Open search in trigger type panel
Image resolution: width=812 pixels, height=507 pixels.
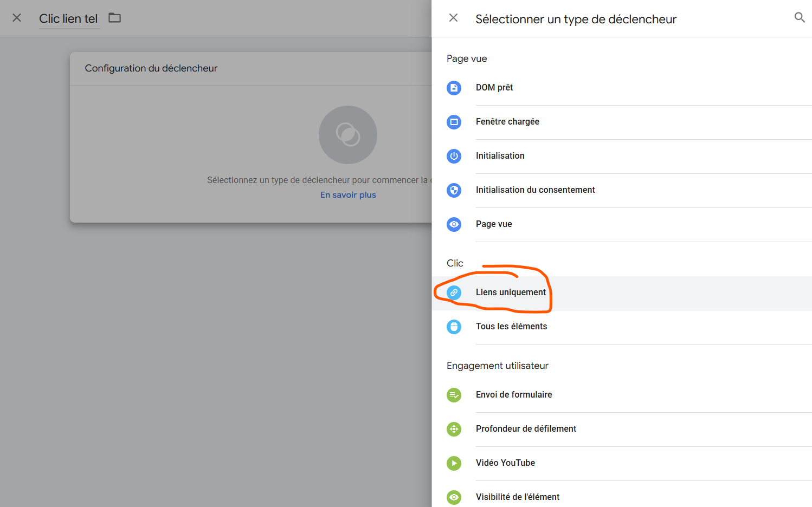pyautogui.click(x=799, y=18)
